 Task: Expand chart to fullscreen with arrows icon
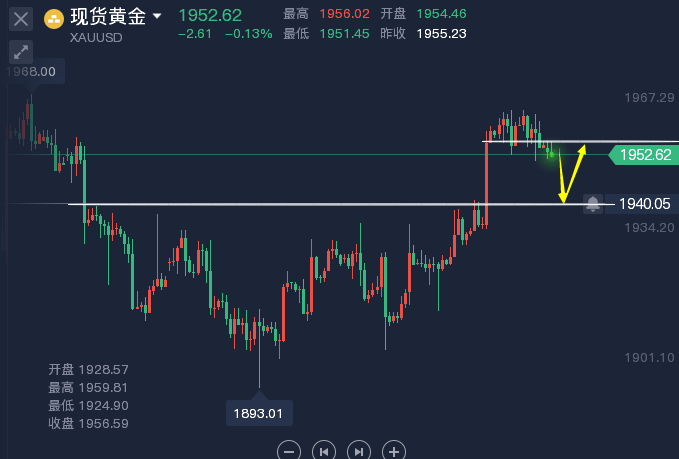pyautogui.click(x=21, y=53)
